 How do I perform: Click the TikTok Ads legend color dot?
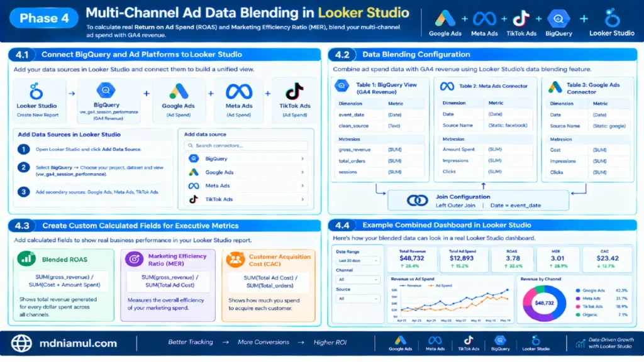point(578,307)
